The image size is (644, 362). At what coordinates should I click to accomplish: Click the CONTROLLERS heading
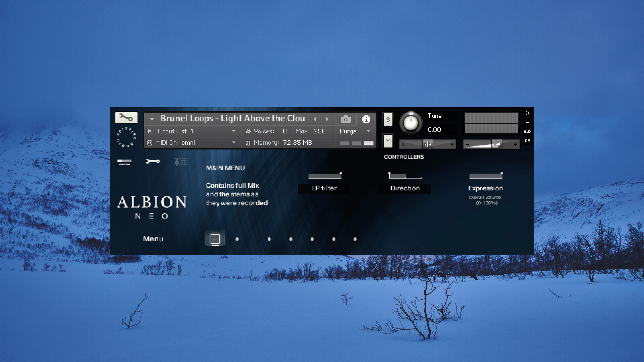point(404,157)
